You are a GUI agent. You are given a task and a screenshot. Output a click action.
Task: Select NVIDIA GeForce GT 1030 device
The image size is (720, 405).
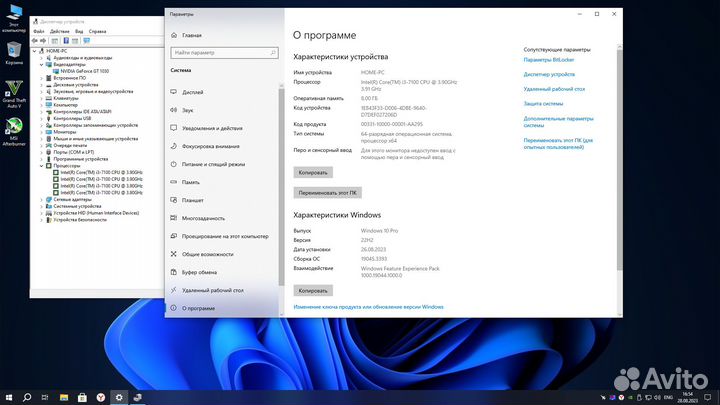click(84, 71)
